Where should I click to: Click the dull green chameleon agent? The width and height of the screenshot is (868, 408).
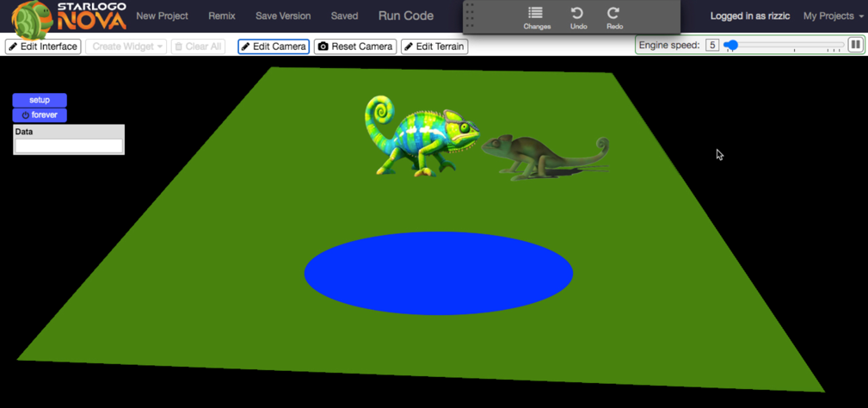pyautogui.click(x=545, y=158)
